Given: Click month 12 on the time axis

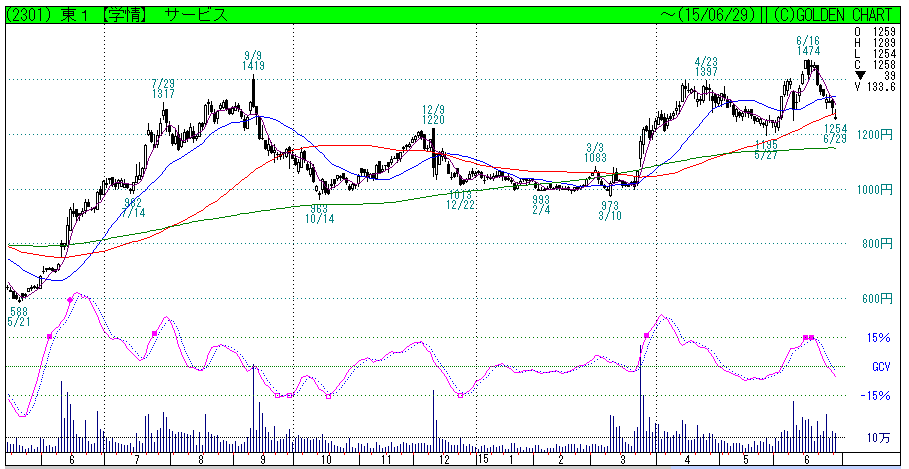Looking at the screenshot, I should (x=445, y=459).
